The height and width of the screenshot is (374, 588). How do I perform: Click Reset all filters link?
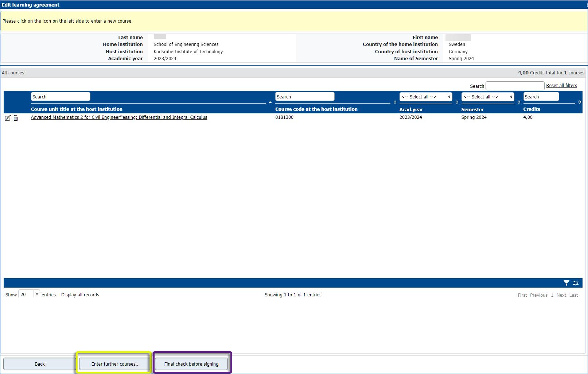561,86
